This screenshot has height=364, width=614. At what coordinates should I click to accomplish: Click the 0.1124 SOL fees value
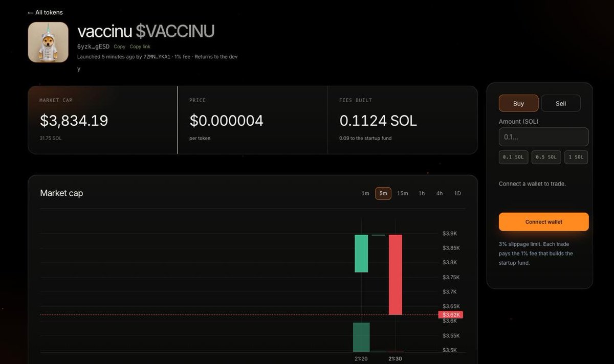[378, 121]
